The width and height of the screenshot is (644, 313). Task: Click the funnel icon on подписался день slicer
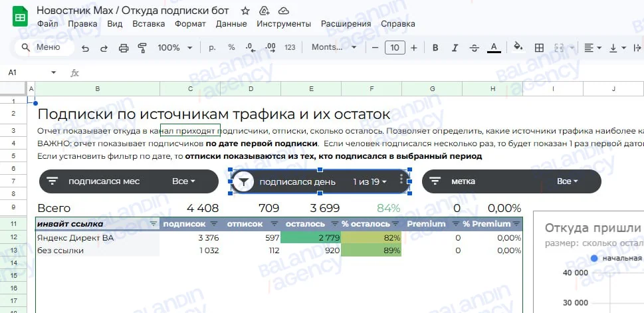[243, 181]
